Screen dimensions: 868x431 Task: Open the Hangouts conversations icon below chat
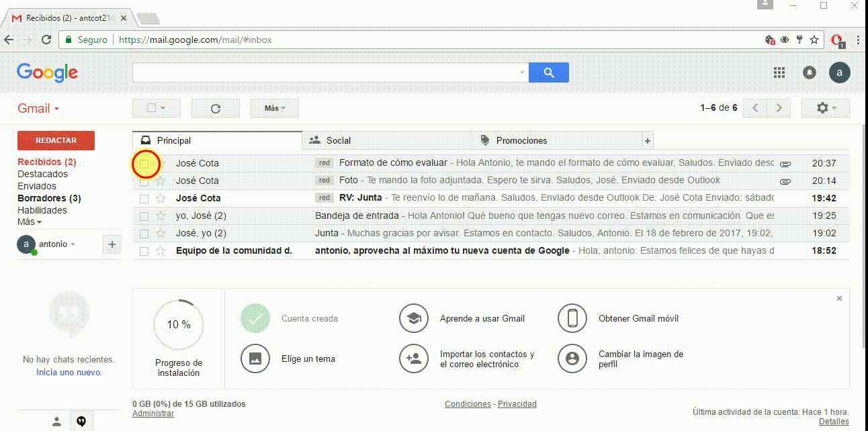click(x=81, y=422)
